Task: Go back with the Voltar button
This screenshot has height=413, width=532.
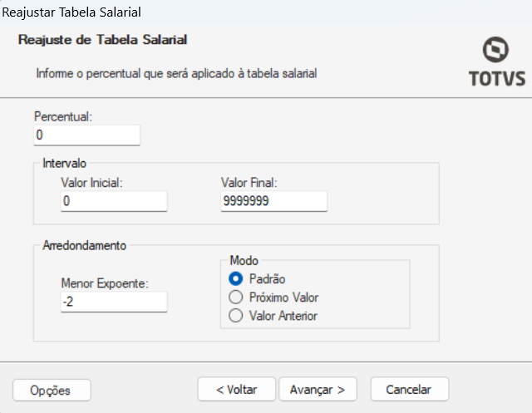Action: (236, 389)
